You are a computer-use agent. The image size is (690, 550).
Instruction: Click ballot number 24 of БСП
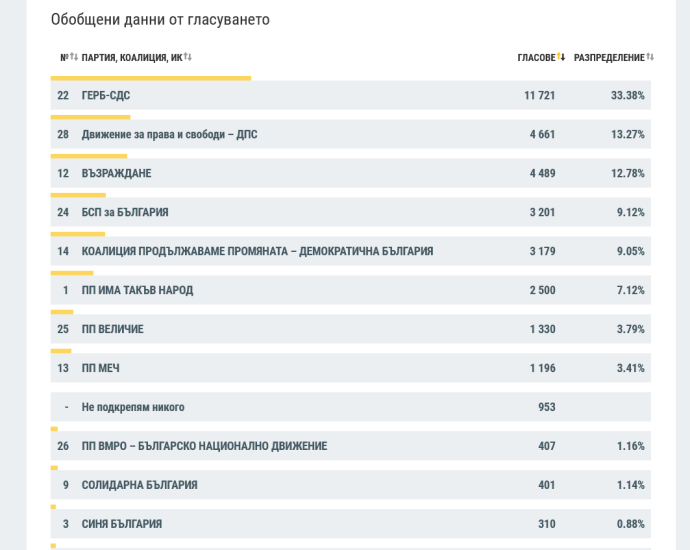tap(63, 212)
